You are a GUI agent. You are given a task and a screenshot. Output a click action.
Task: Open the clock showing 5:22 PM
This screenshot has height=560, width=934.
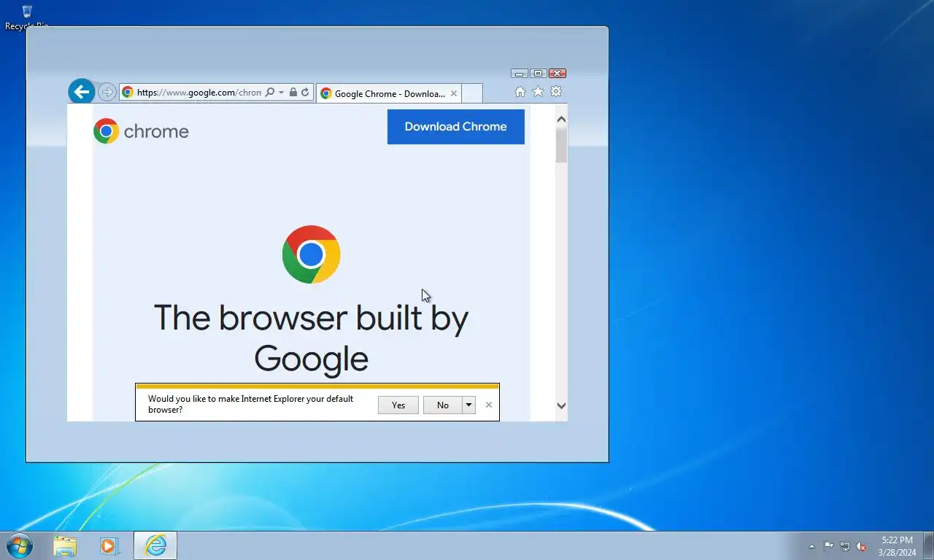click(897, 546)
